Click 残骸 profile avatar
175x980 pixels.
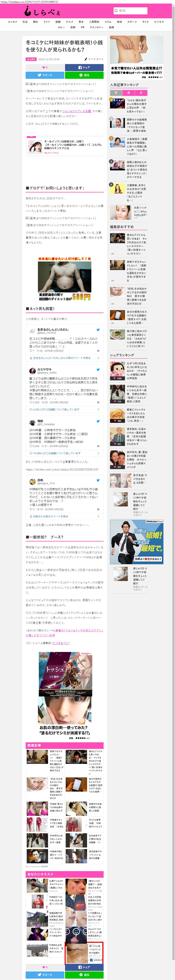click(32, 422)
